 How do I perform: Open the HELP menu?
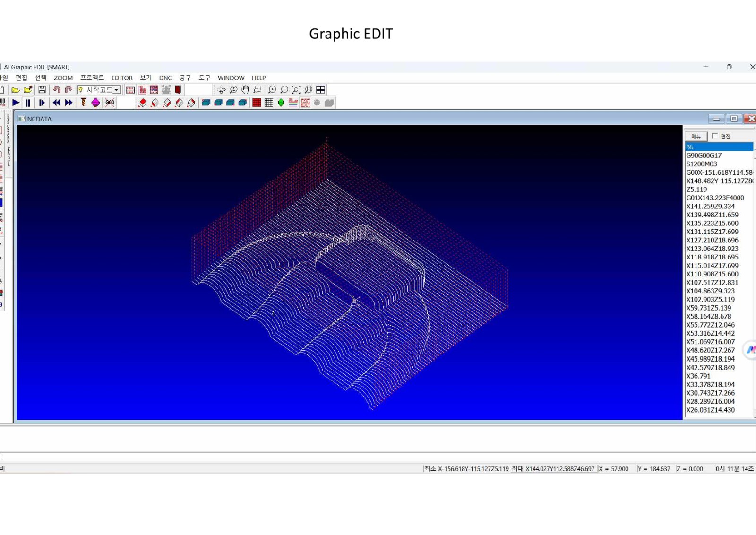point(258,78)
